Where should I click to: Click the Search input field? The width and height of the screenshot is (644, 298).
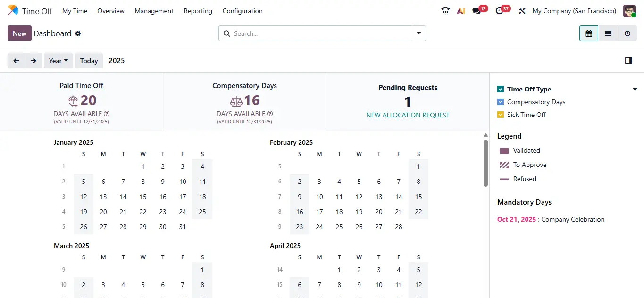click(322, 33)
